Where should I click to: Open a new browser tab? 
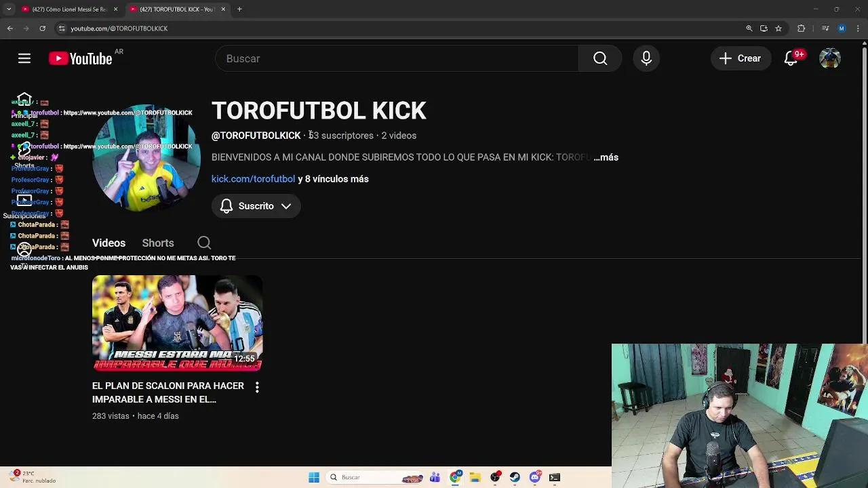click(x=239, y=9)
